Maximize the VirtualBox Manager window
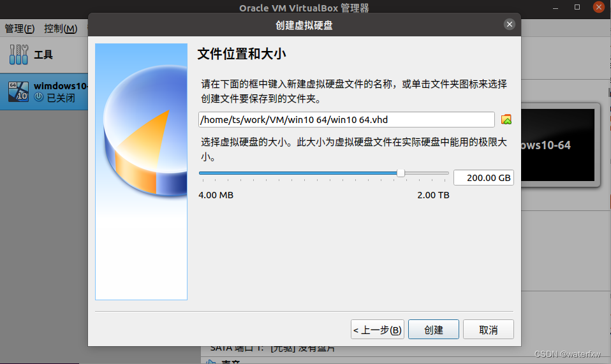611x364 pixels. click(577, 7)
